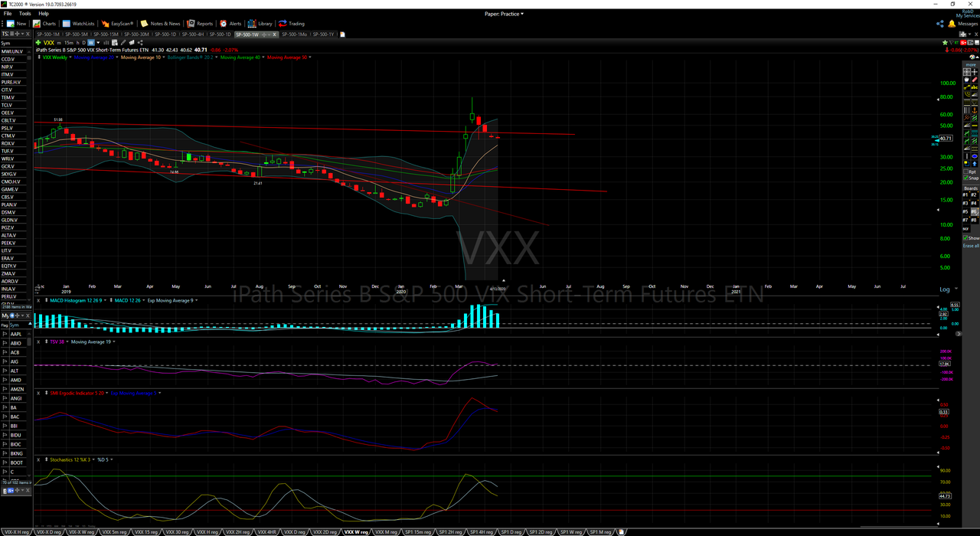Screen dimensions: 980x536
Task: Open the Charts toolbar item
Action: pyautogui.click(x=45, y=24)
